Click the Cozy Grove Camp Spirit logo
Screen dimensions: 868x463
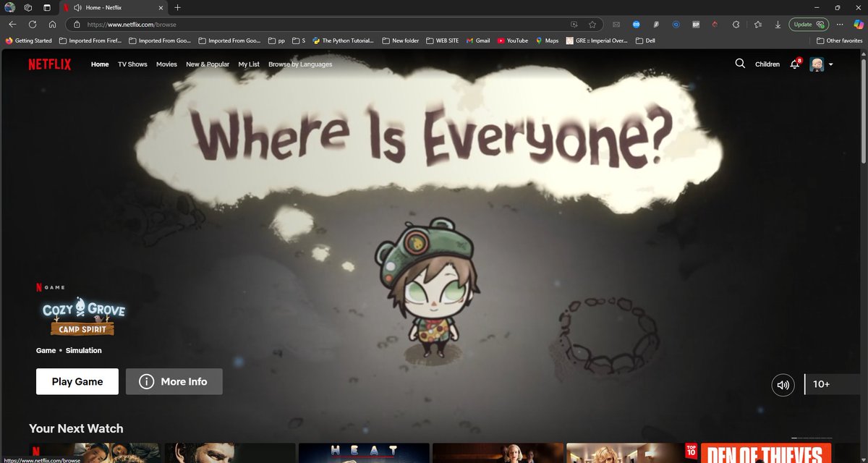(x=83, y=317)
